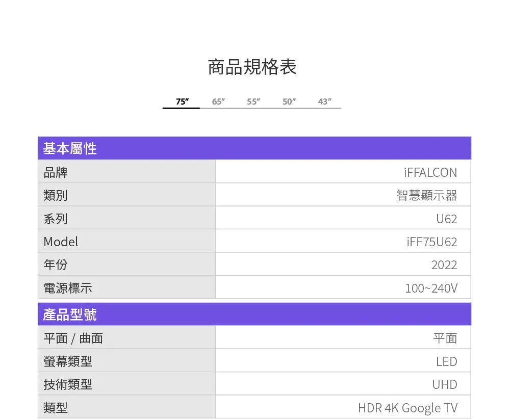510x420 pixels.
Task: Select the iFFALCON brand value
Action: tap(430, 173)
